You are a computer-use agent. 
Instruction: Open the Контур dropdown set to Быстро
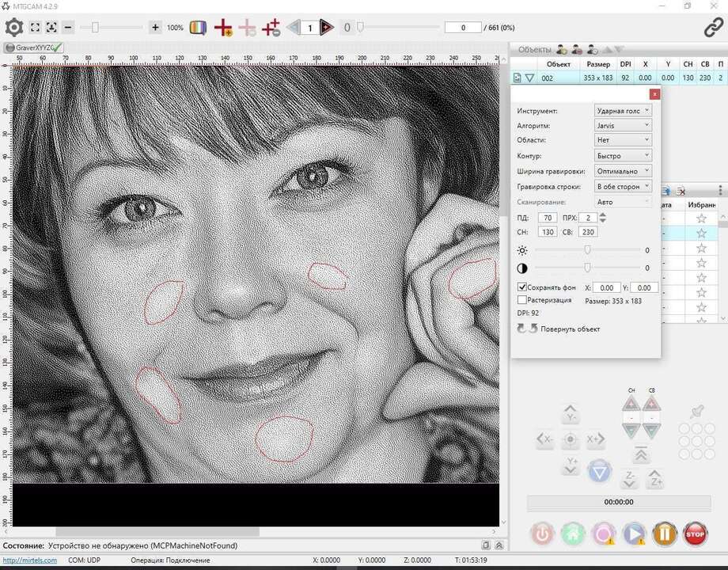coord(623,156)
